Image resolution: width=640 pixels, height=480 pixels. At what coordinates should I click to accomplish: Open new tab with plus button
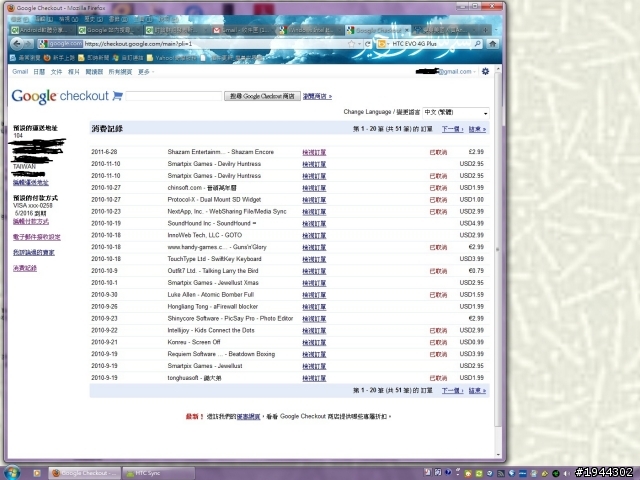pos(485,30)
